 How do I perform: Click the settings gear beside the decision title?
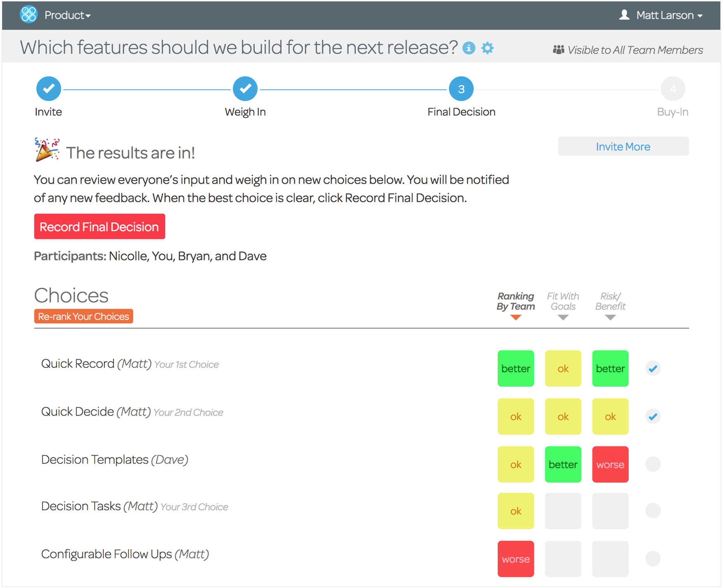tap(488, 48)
